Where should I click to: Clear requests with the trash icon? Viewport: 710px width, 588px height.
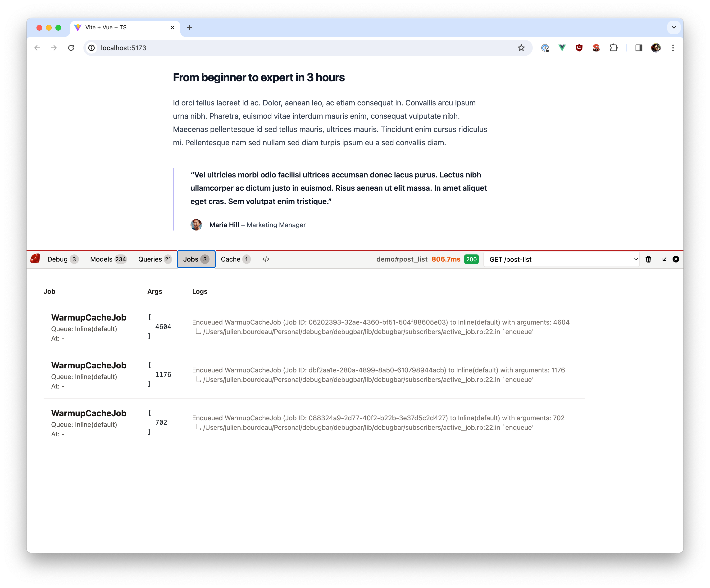tap(648, 259)
